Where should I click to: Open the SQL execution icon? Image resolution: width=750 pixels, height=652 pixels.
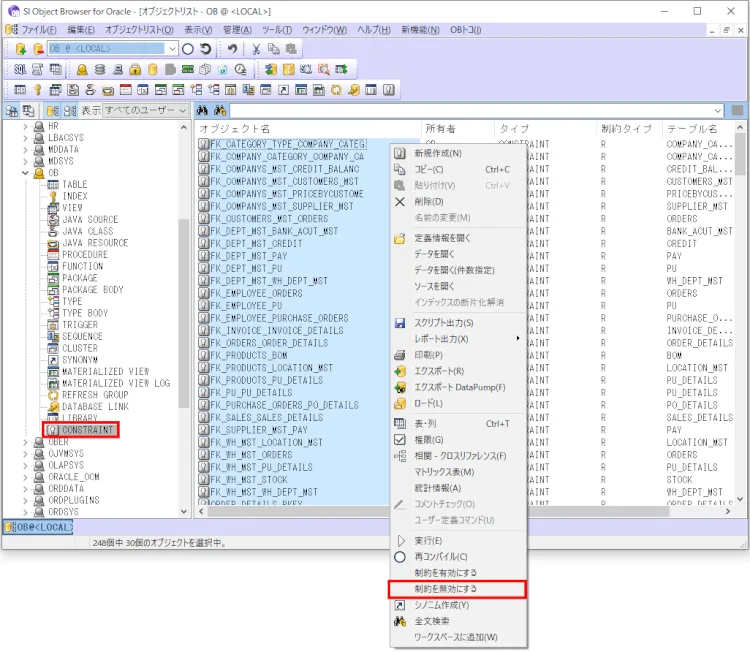20,69
